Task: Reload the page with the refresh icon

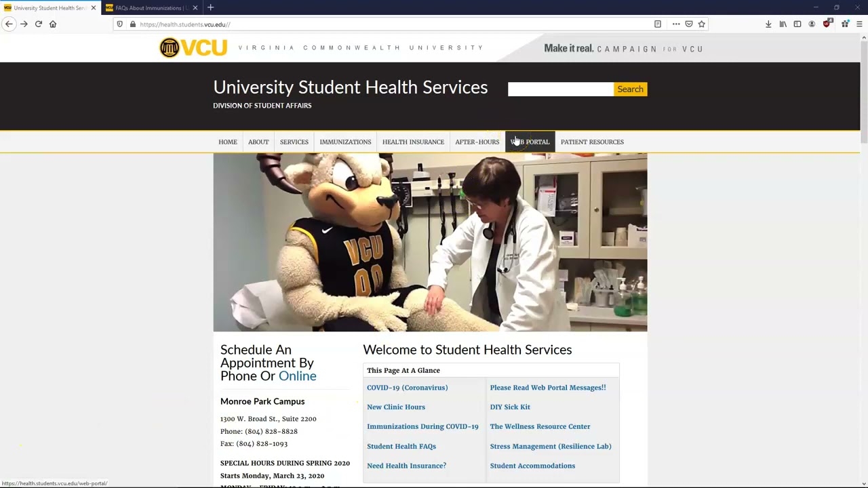Action: (x=39, y=24)
